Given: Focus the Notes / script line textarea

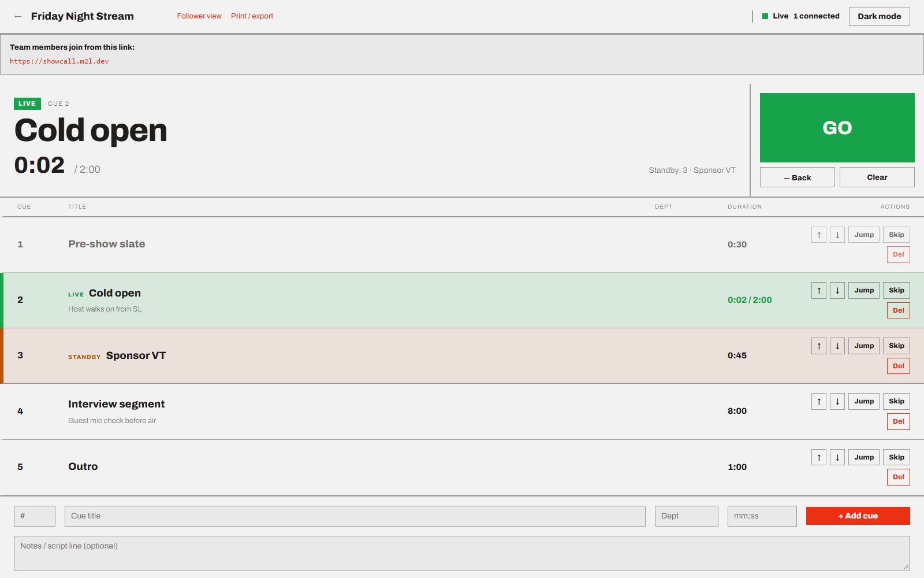Looking at the screenshot, I should (462, 553).
